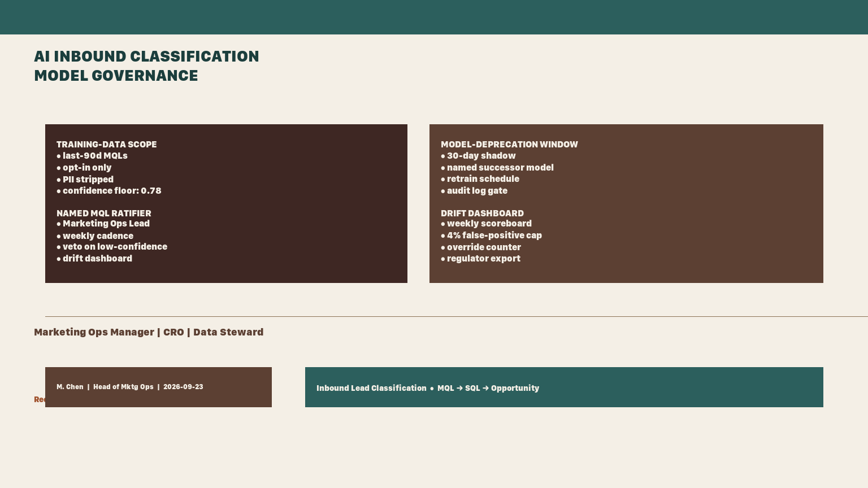Click the '30-day shadow' bullet
Image resolution: width=868 pixels, height=488 pixels.
click(x=478, y=156)
